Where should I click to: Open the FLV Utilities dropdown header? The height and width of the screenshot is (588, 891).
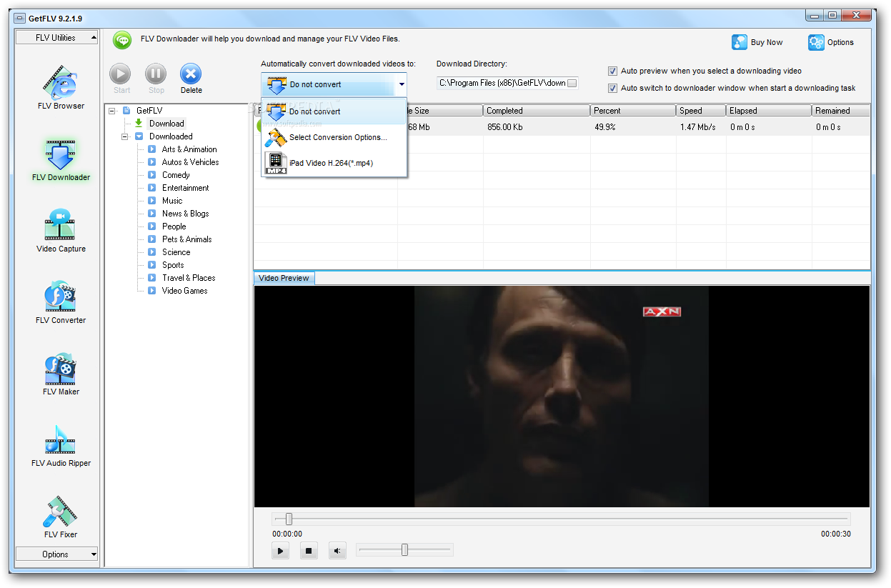click(x=57, y=38)
